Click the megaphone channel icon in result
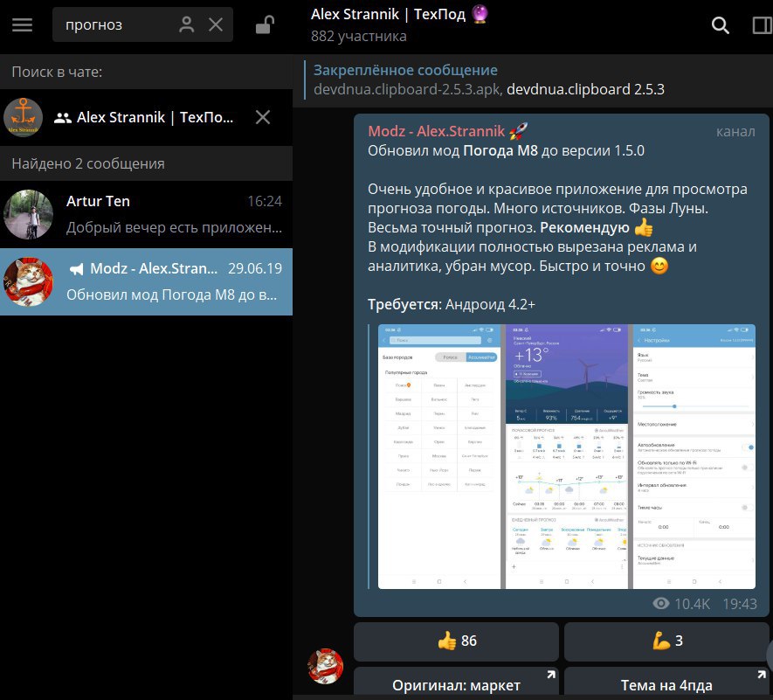 (76, 269)
